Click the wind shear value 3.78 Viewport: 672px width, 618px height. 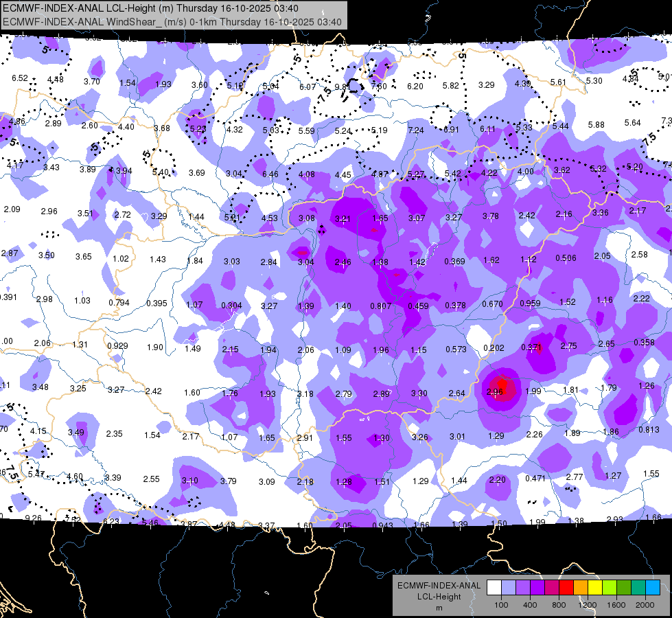tap(490, 216)
